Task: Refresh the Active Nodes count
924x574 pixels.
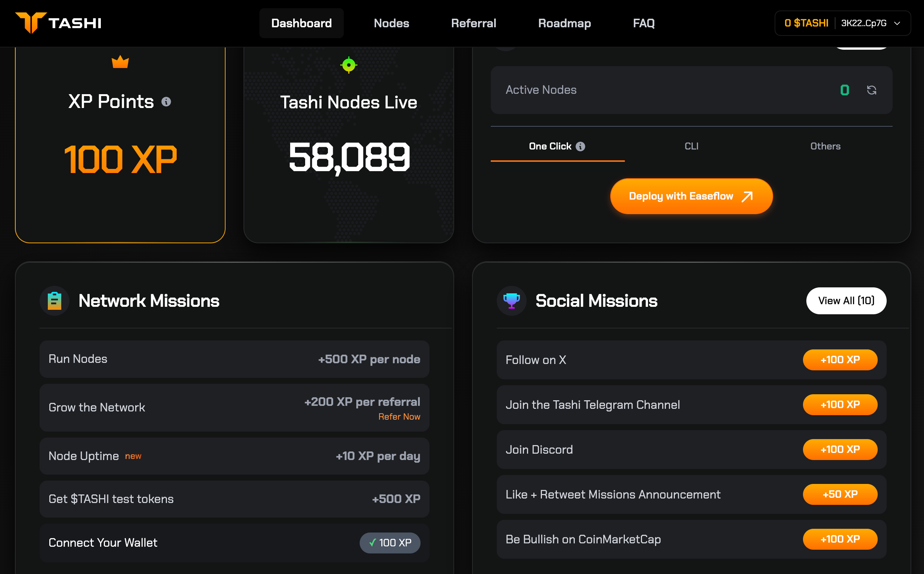Action: coord(871,90)
